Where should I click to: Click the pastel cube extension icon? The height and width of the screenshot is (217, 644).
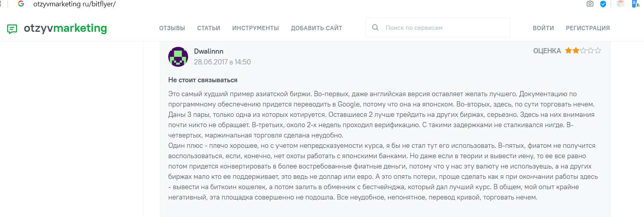coord(621,4)
